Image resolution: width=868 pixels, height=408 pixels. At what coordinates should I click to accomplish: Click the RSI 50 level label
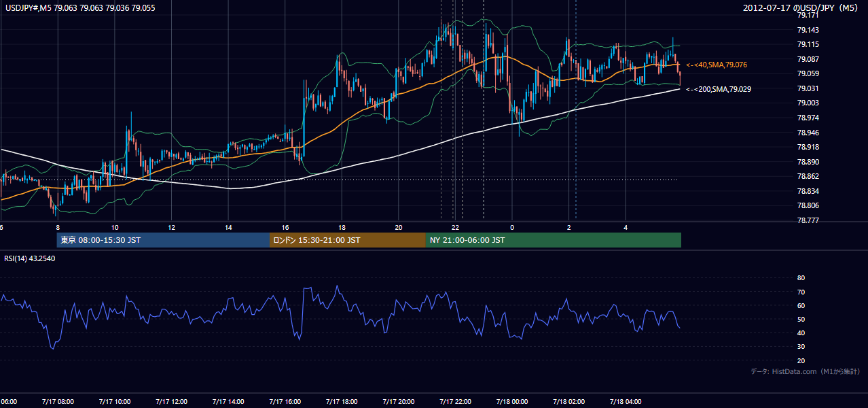[x=801, y=319]
